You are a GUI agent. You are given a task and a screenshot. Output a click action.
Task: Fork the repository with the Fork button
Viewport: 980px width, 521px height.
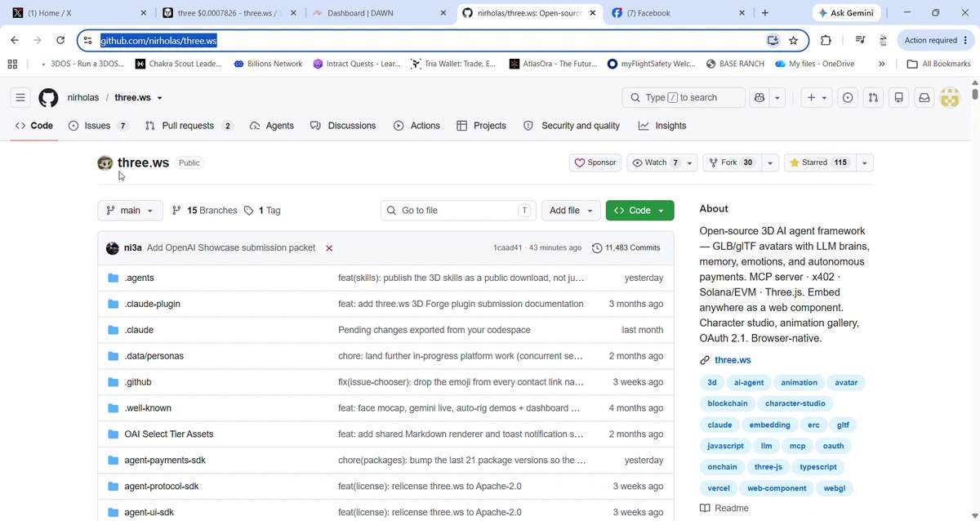tap(732, 163)
